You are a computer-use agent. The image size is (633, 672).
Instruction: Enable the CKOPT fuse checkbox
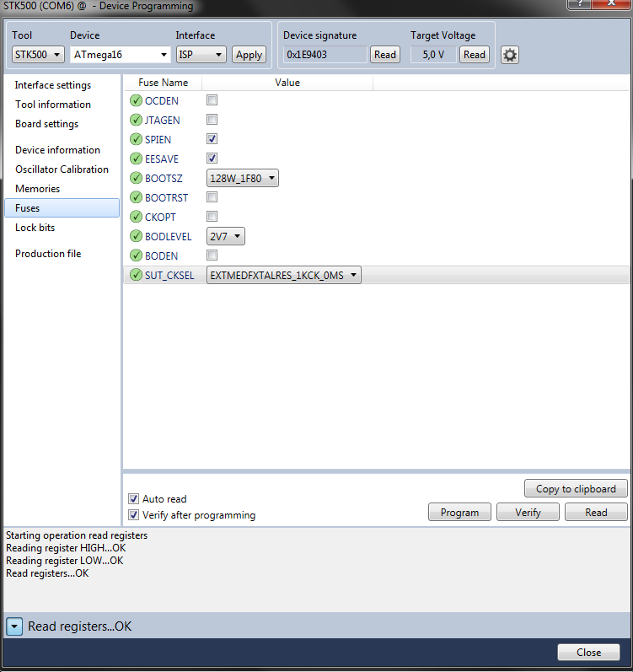pyautogui.click(x=212, y=216)
